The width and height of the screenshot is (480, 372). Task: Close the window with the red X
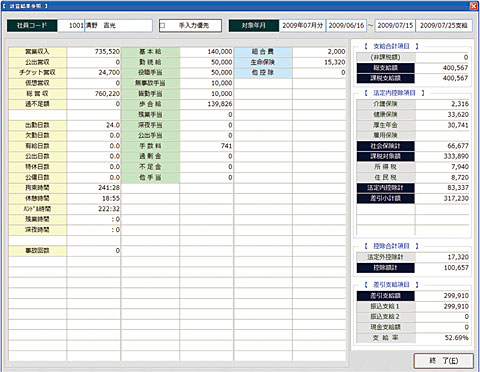point(473,6)
